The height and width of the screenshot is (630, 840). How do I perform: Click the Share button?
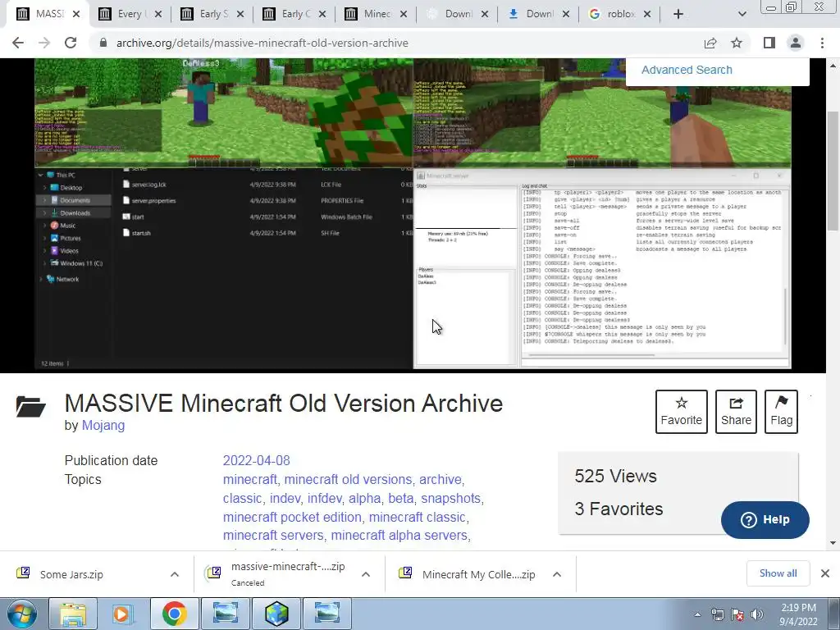tap(736, 412)
